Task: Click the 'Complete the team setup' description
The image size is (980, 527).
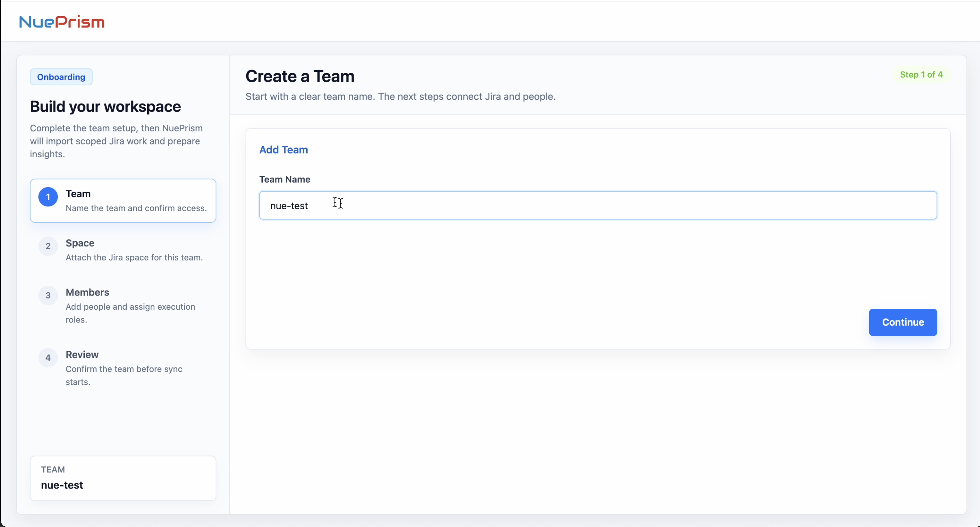Action: (117, 141)
